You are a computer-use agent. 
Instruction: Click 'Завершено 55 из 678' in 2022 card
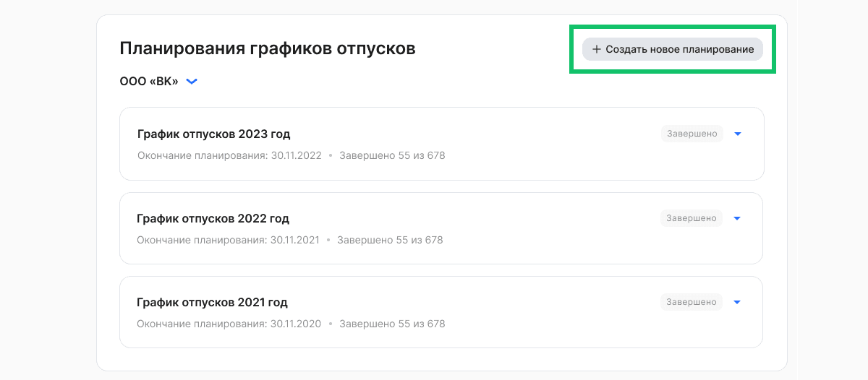(x=390, y=240)
